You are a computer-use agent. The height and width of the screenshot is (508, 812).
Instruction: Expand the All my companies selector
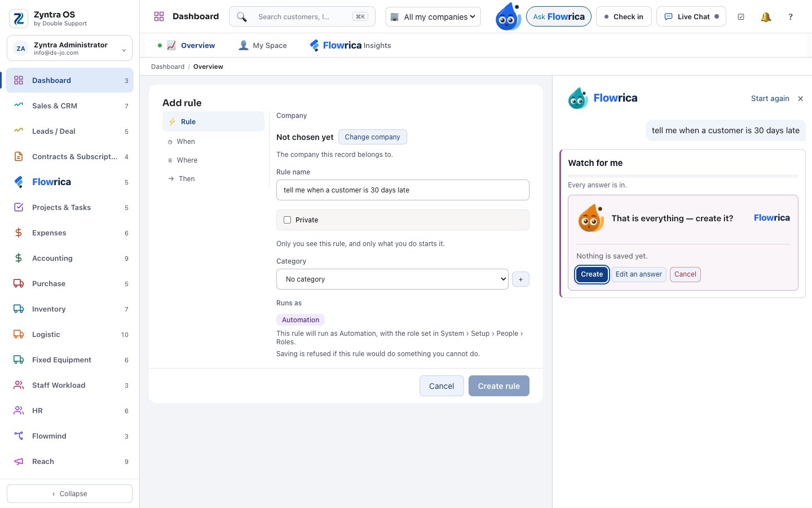point(433,17)
